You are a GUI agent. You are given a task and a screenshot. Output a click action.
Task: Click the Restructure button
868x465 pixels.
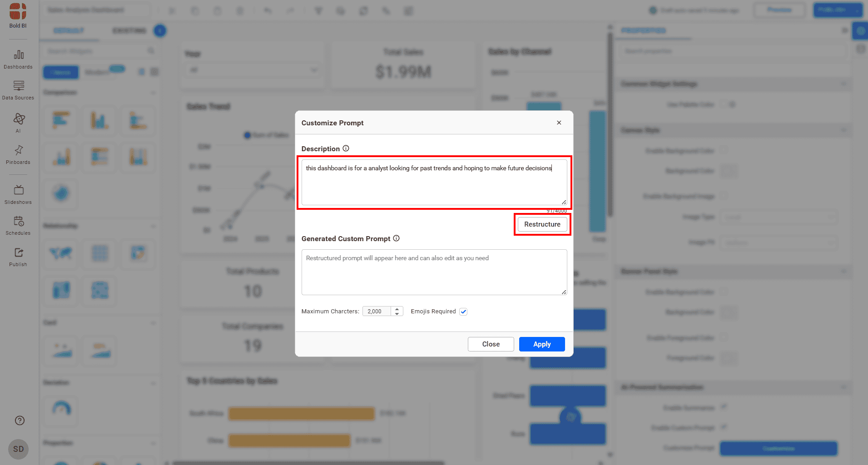[x=542, y=224]
